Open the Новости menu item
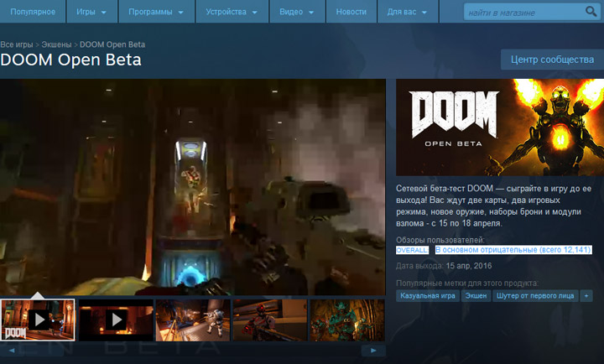The width and height of the screenshot is (604, 364). (x=351, y=12)
